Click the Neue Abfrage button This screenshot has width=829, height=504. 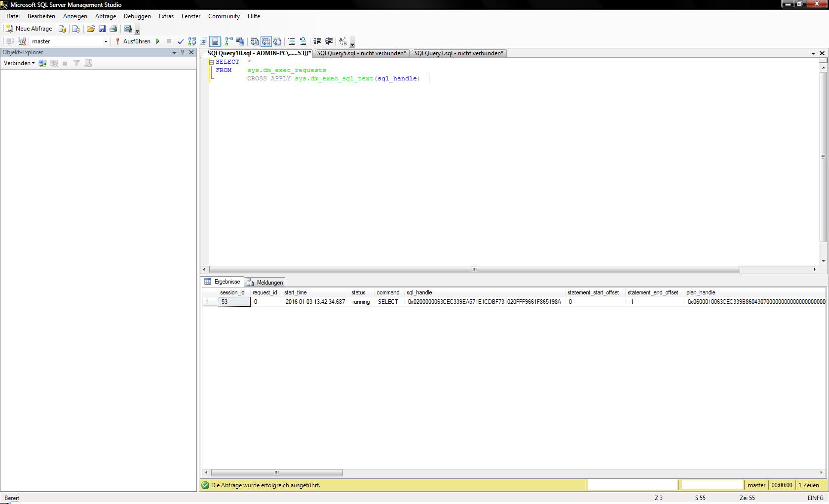pos(29,29)
